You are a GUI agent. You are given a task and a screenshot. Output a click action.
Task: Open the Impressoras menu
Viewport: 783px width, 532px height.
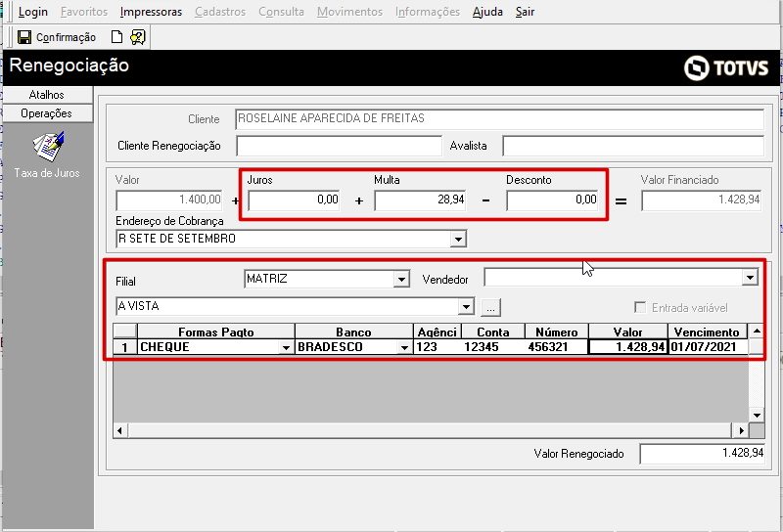coord(152,12)
